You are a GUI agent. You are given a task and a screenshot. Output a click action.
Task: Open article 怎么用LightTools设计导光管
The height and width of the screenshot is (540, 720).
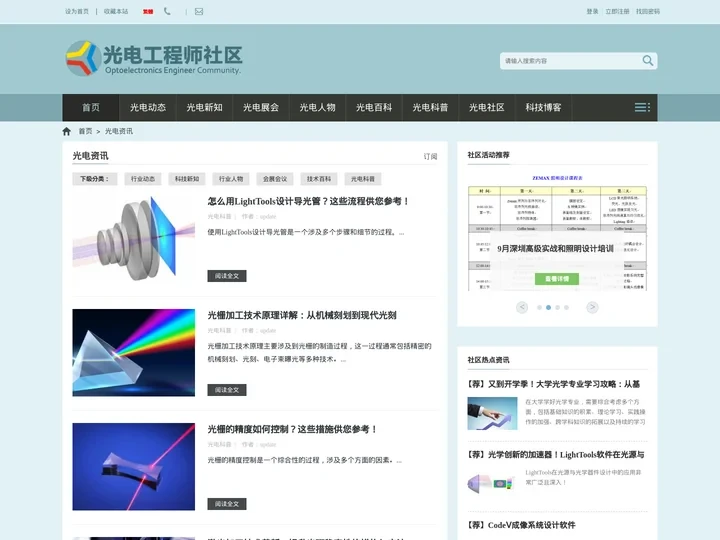point(308,201)
